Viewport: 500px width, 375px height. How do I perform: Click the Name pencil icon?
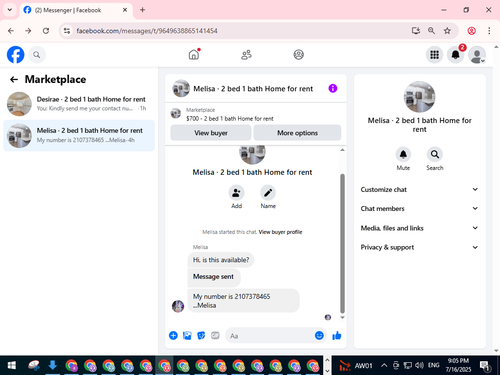[268, 193]
